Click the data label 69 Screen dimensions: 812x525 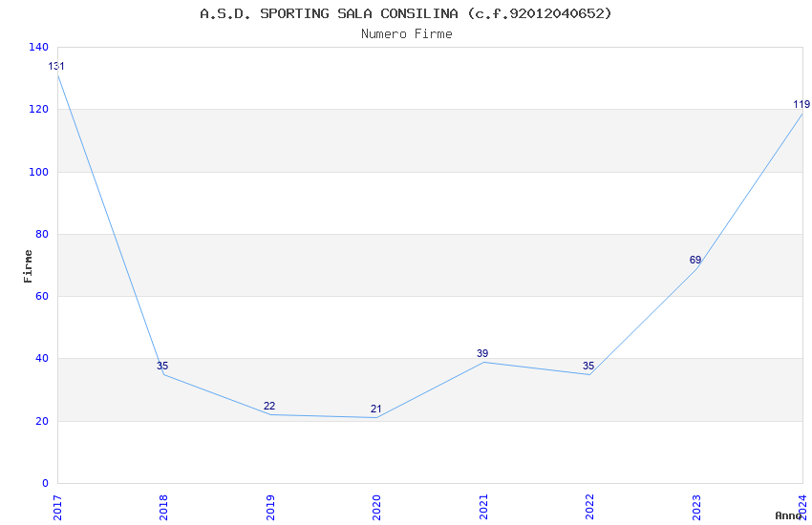694,260
